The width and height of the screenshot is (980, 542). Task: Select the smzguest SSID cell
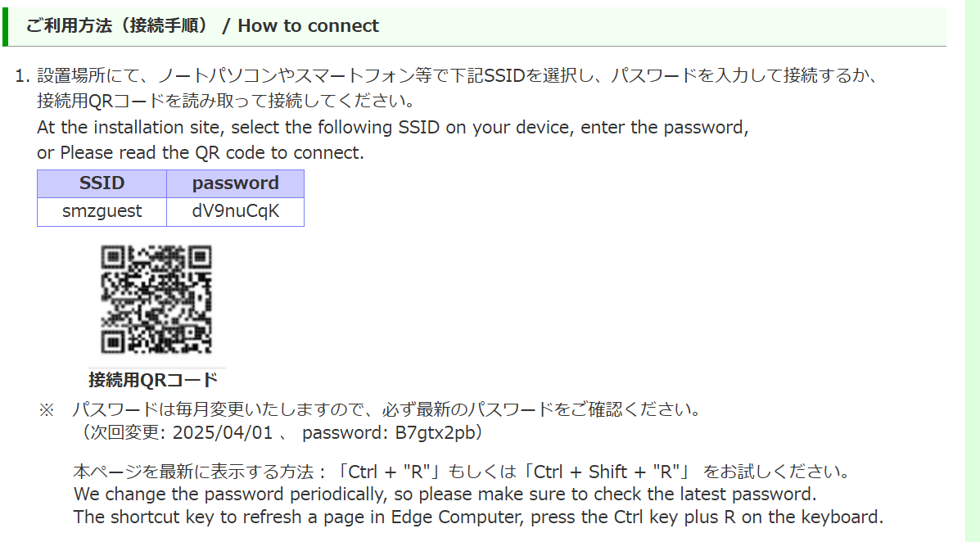click(102, 212)
